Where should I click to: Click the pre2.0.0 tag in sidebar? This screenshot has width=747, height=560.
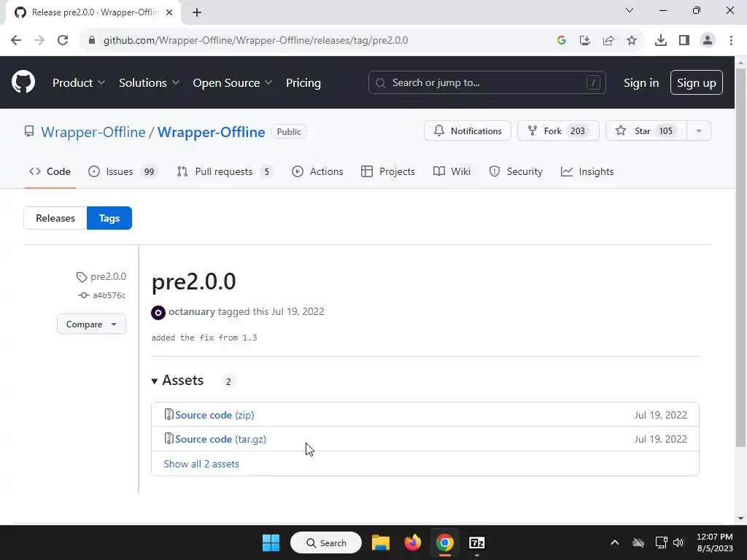point(101,276)
